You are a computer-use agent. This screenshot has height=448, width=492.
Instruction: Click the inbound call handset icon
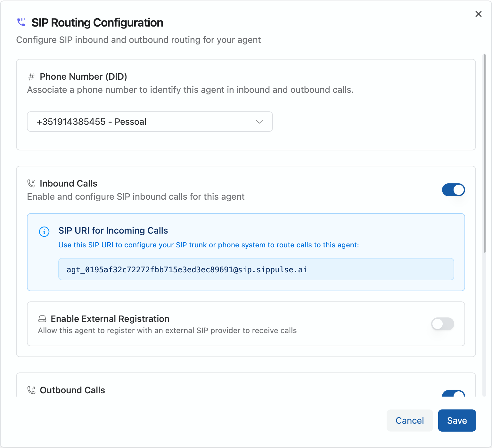coord(31,183)
